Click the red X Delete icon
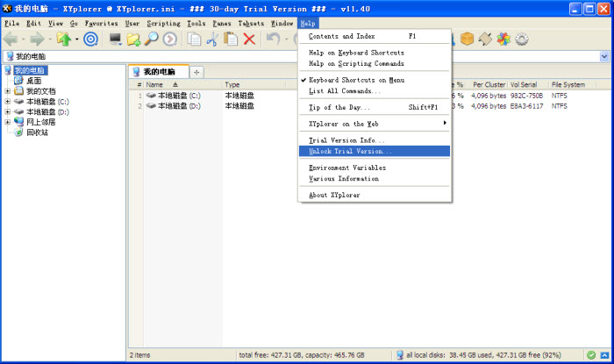 click(x=249, y=39)
